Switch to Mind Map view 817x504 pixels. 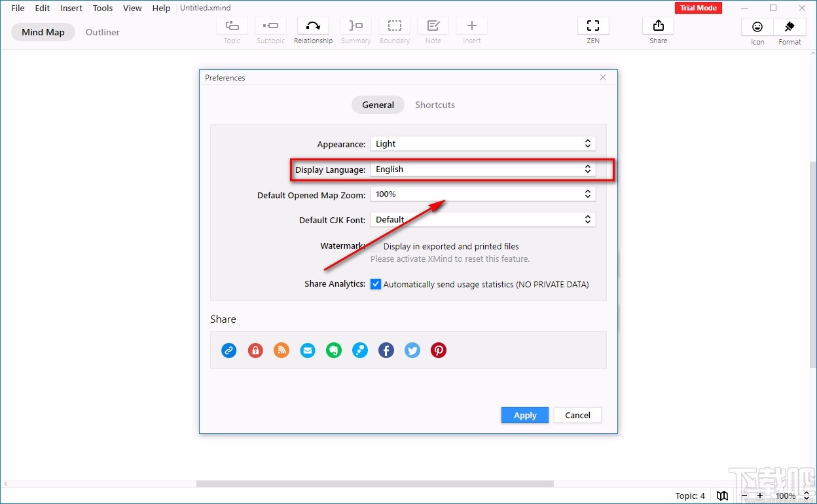tap(43, 32)
